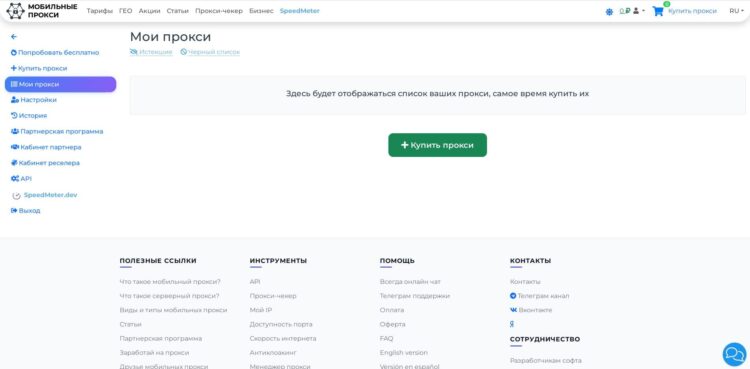
Task: Open the Прокси-чекер menu item
Action: 219,11
